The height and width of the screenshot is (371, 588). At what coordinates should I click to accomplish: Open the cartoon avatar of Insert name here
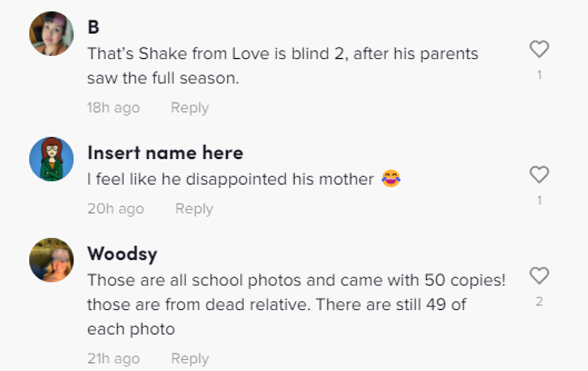tap(51, 159)
